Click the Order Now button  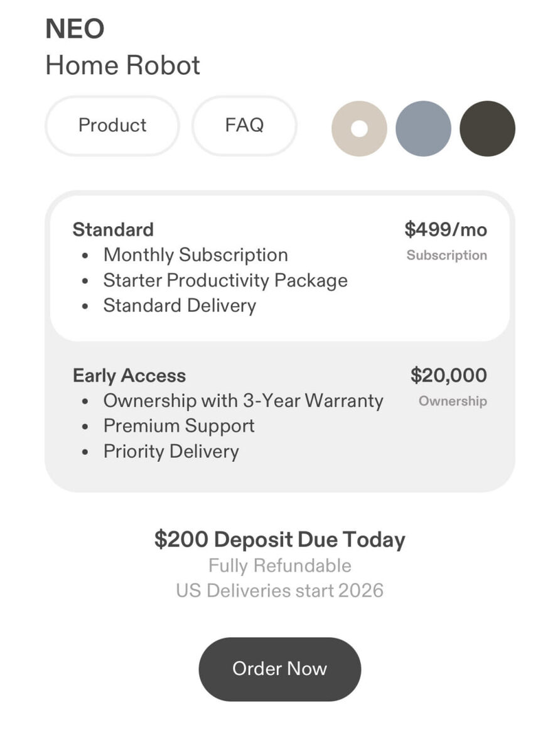pyautogui.click(x=280, y=669)
